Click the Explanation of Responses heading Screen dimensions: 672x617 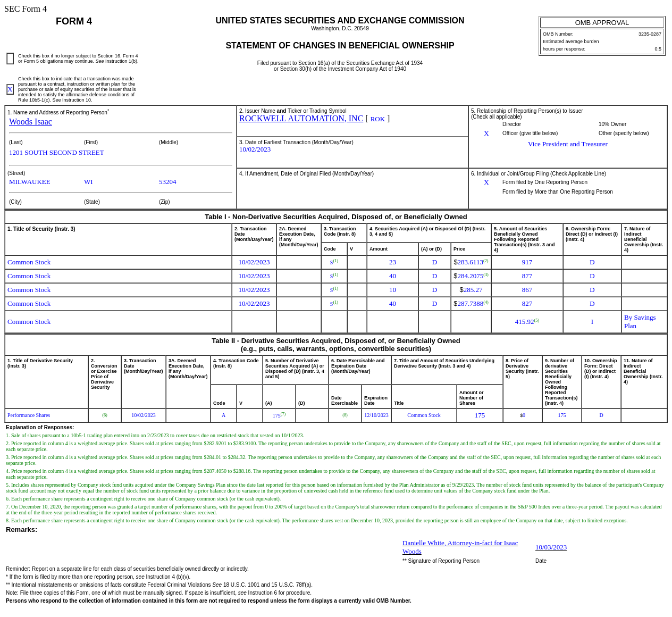[40, 427]
